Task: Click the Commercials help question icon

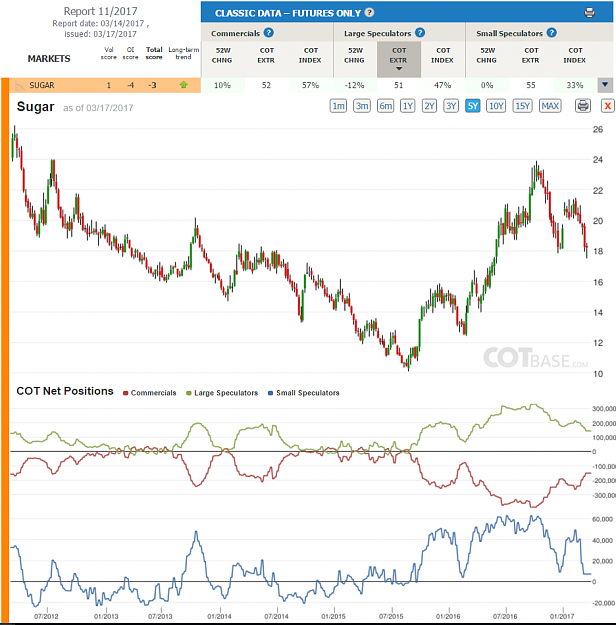Action: pyautogui.click(x=269, y=33)
